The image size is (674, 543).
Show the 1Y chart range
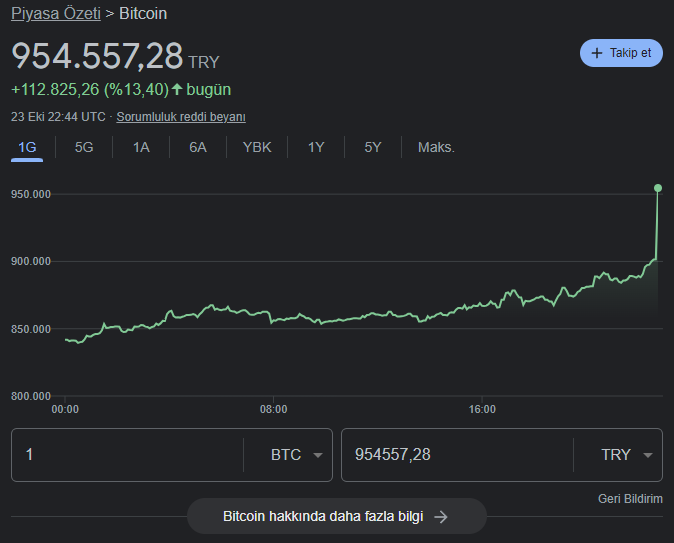(316, 147)
